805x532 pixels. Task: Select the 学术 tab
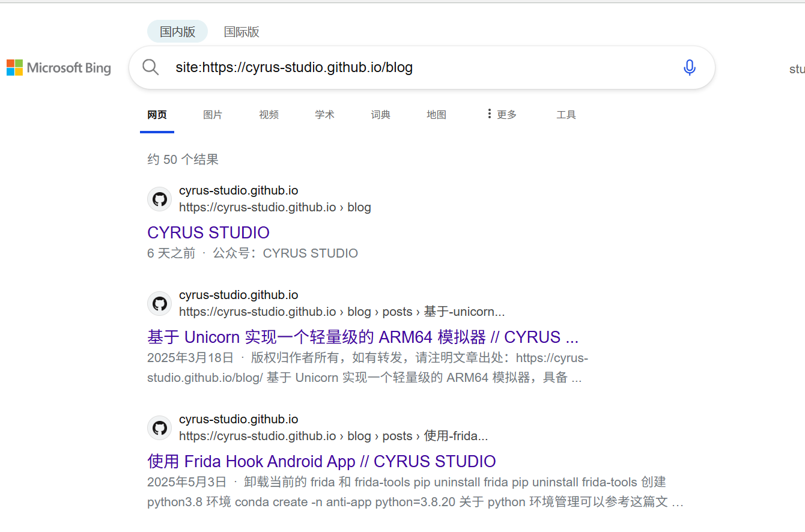(324, 114)
